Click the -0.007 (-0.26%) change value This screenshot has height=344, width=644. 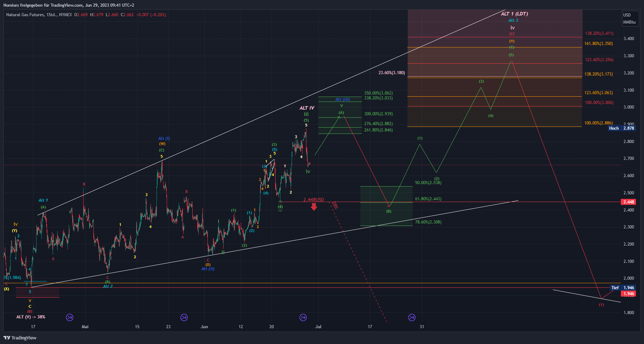151,15
